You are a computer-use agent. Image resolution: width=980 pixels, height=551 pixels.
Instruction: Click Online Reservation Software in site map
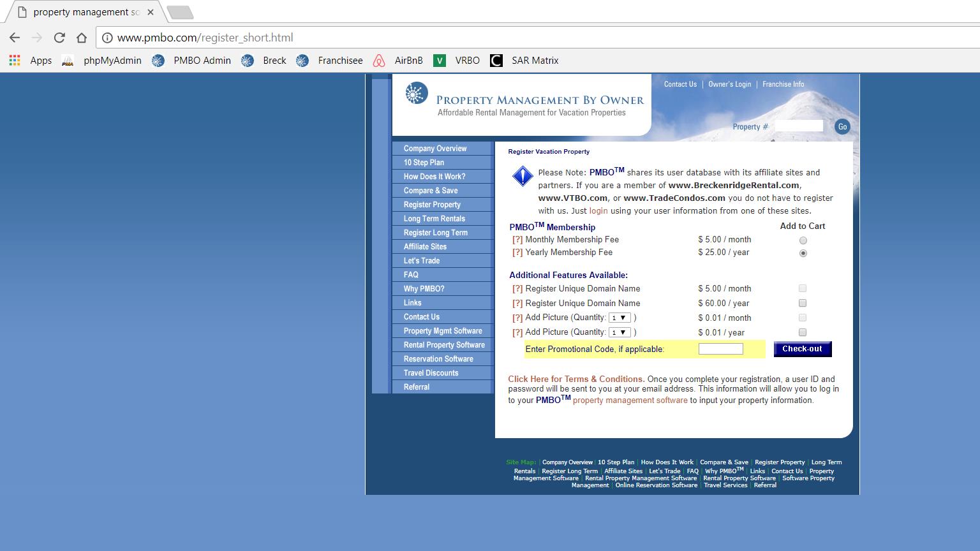click(x=657, y=485)
